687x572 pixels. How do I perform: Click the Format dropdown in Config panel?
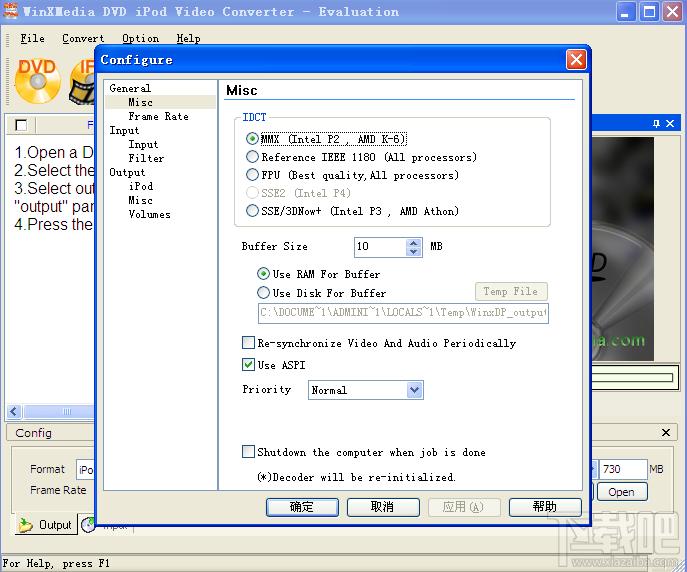86,470
